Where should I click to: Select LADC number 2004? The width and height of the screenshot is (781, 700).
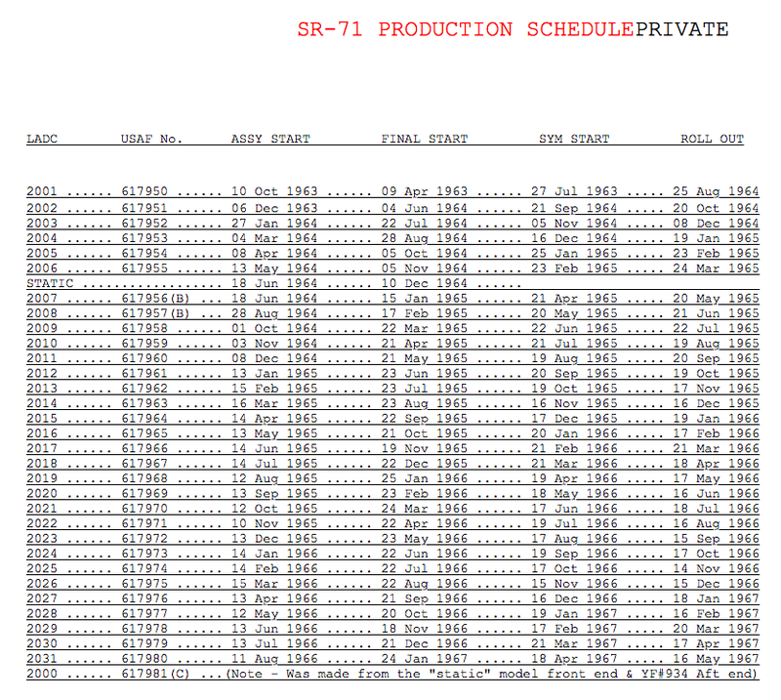click(42, 238)
